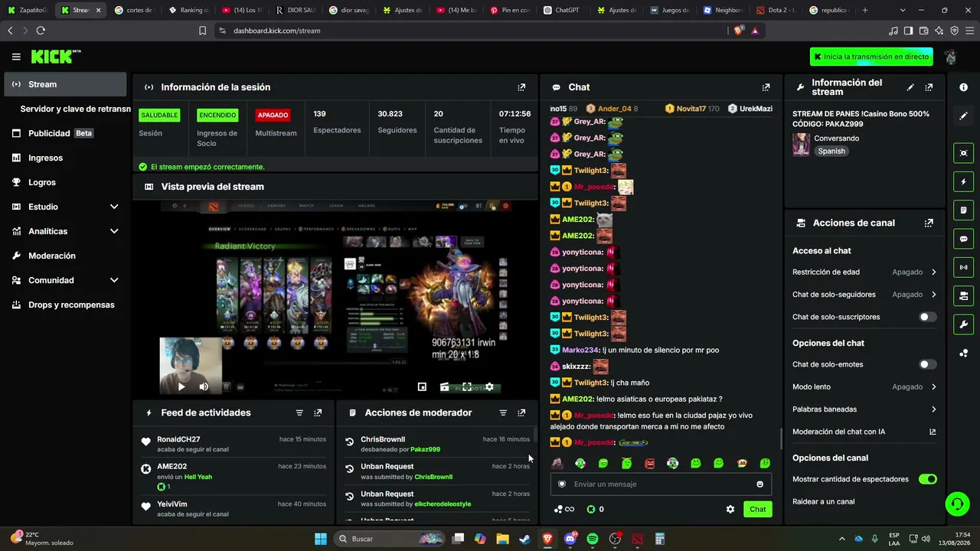Image resolution: width=980 pixels, height=551 pixels.
Task: Click Raidear a un canal
Action: coord(823,502)
